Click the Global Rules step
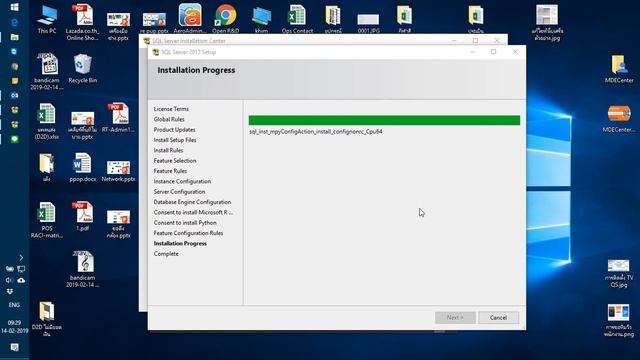 (x=169, y=119)
